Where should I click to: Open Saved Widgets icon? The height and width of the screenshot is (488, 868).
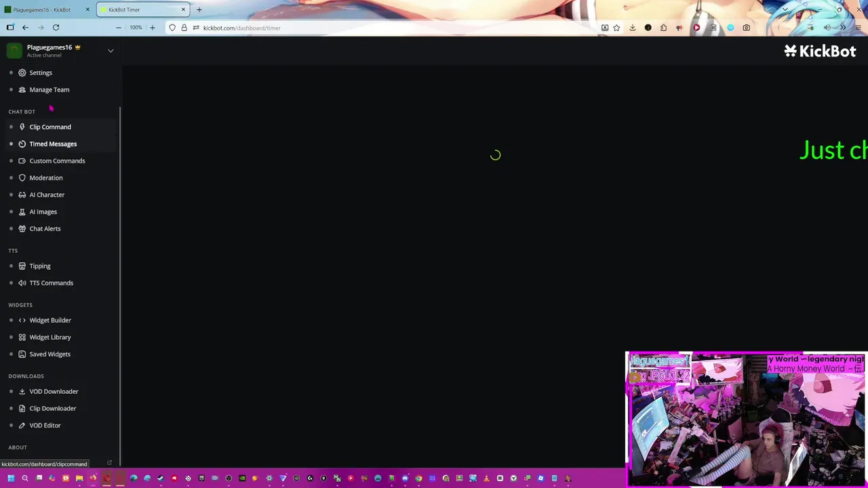point(22,354)
